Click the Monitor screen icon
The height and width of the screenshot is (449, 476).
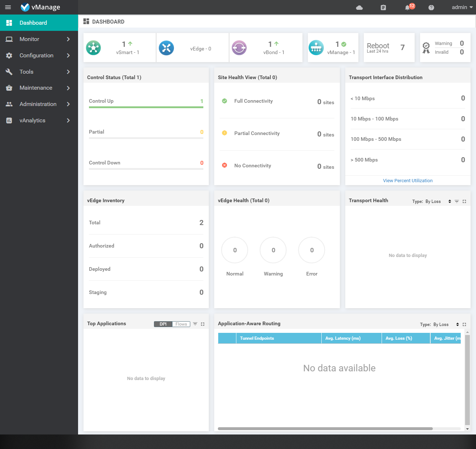(9, 39)
